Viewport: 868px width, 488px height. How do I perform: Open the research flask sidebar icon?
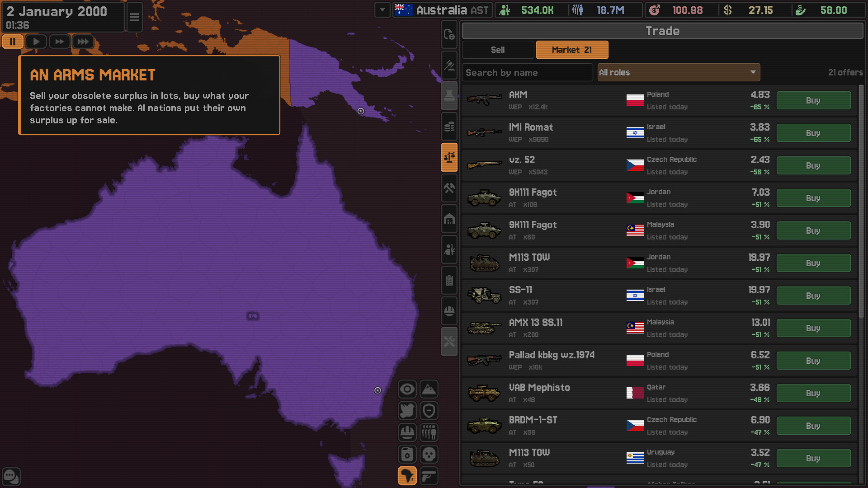pos(449,96)
